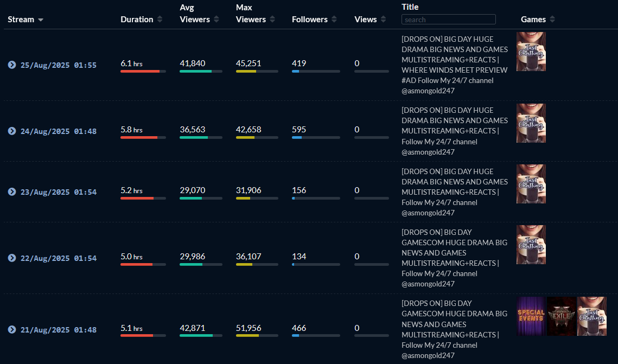
Task: Sort by Avg Viewers column
Action: click(x=199, y=20)
